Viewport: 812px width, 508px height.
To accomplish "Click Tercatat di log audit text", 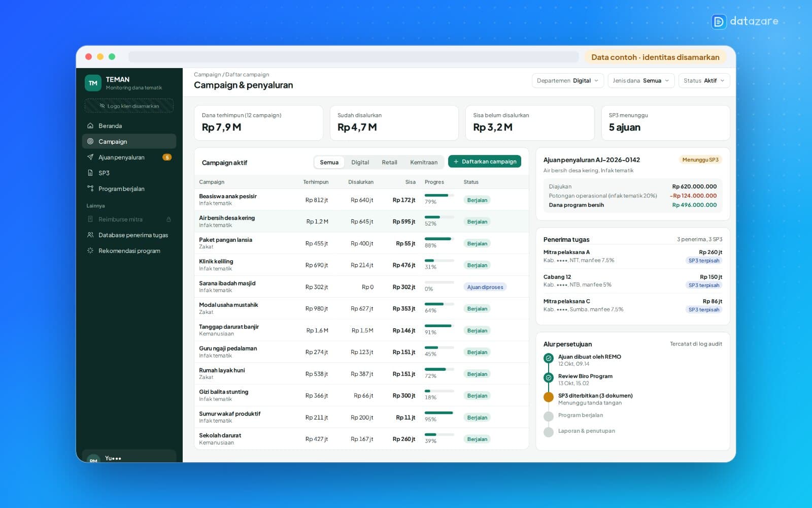I will click(696, 344).
